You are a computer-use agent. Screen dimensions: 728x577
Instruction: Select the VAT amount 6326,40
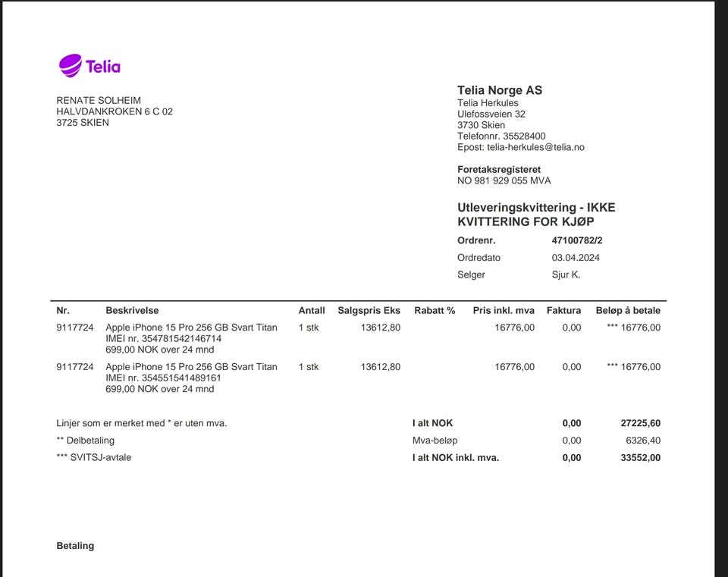point(643,441)
